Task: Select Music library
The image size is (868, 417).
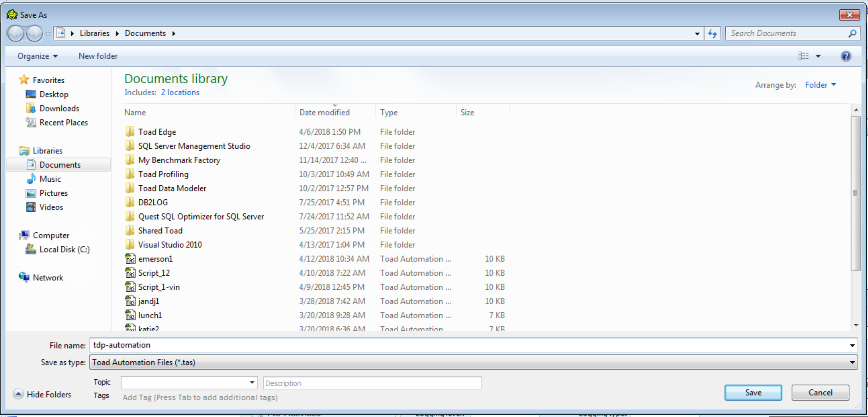Action: click(50, 179)
